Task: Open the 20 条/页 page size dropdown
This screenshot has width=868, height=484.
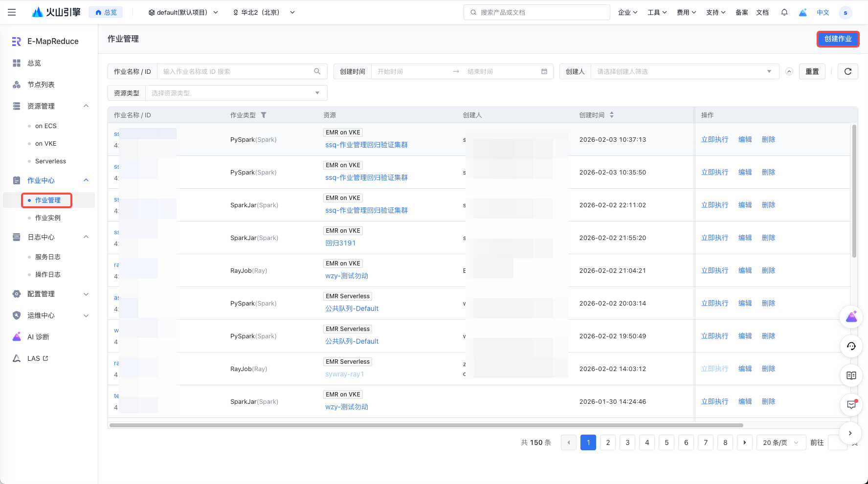Action: click(780, 442)
